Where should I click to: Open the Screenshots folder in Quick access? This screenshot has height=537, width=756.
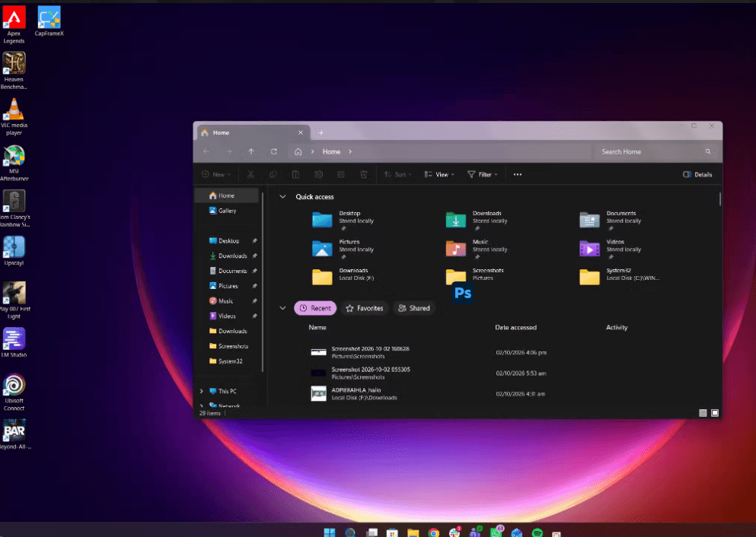point(476,276)
